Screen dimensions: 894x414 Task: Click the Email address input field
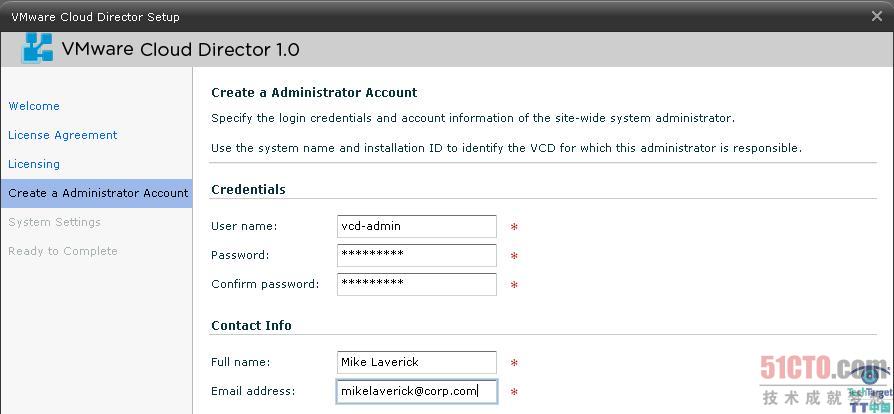click(x=417, y=392)
